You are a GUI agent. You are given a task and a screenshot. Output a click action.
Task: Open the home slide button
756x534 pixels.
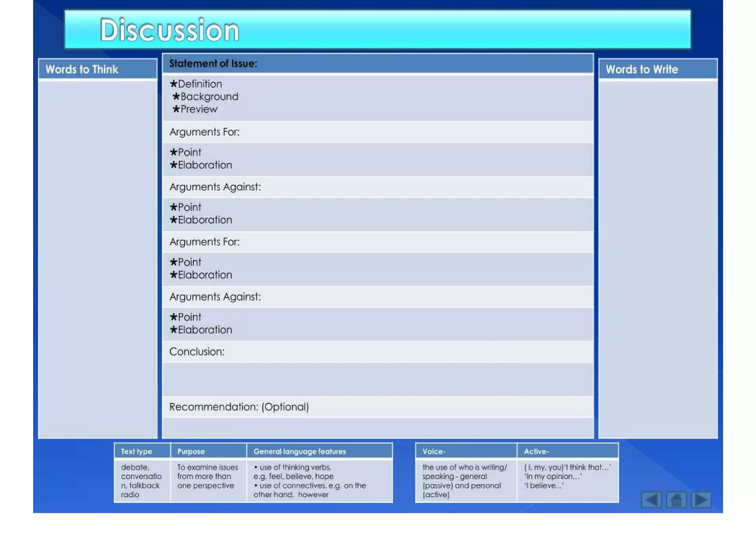point(676,500)
